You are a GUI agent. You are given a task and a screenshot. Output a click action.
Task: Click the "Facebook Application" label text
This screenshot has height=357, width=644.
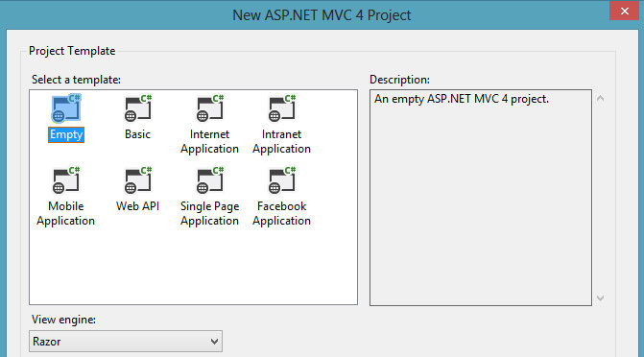pos(282,214)
